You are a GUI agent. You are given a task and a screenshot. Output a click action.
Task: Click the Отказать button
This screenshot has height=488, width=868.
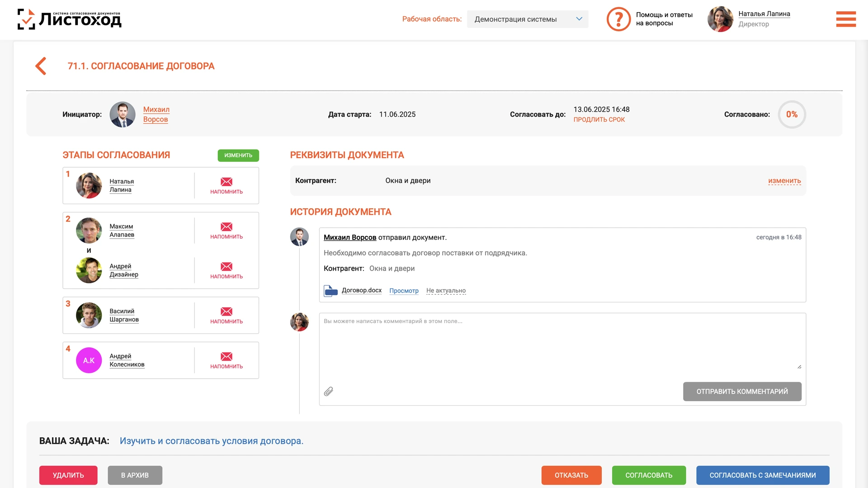click(x=571, y=475)
